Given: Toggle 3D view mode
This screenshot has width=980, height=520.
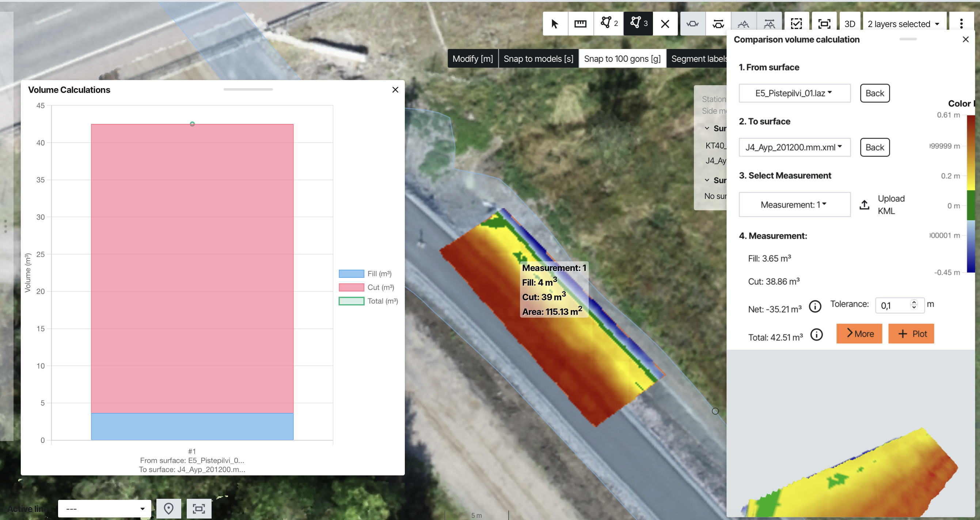Looking at the screenshot, I should pyautogui.click(x=850, y=23).
